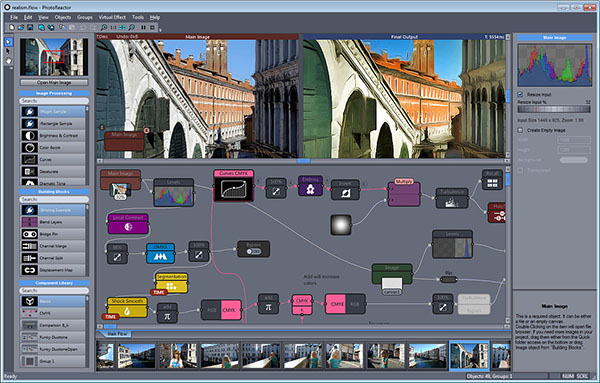Viewport: 600px width, 383px height.
Task: Open the Virtual Effect menu
Action: (x=112, y=17)
